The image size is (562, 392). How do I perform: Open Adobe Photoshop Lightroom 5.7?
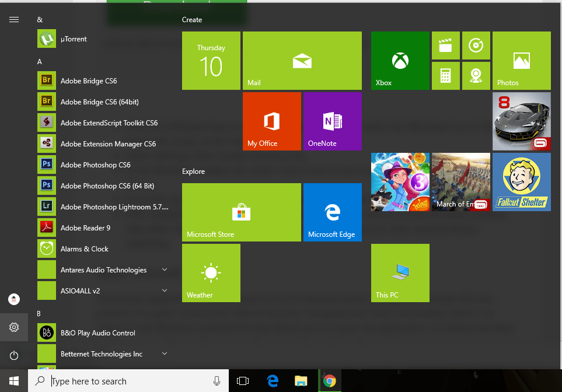[x=104, y=206]
